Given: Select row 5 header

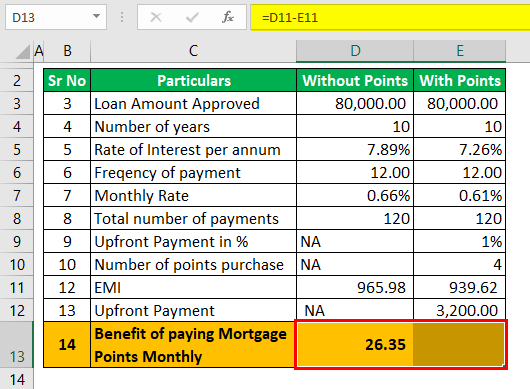Looking at the screenshot, I should coord(17,149).
